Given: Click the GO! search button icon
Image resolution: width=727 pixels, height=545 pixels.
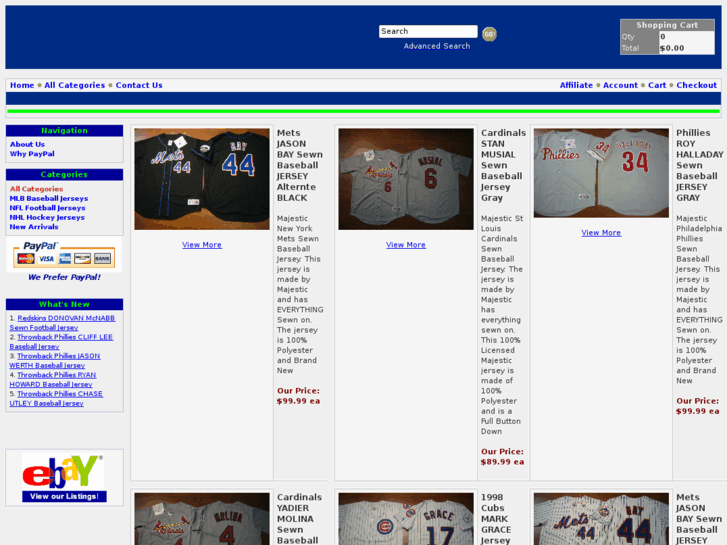Looking at the screenshot, I should coord(489,34).
